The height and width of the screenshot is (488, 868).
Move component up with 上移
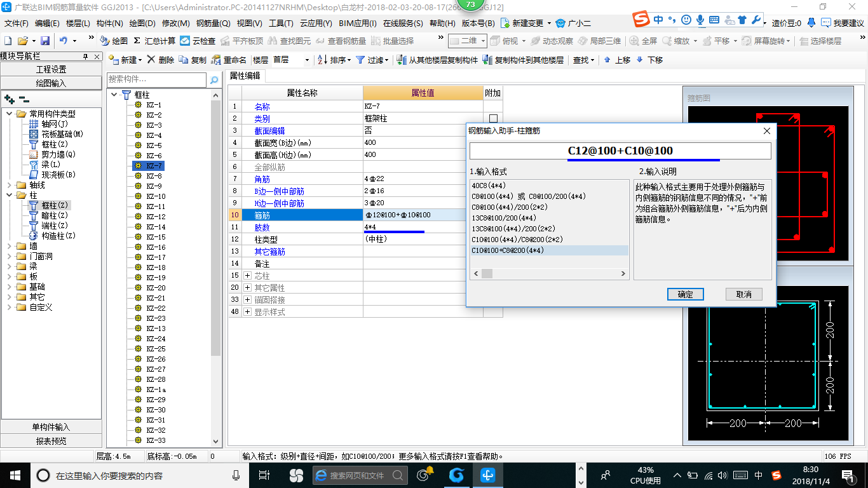616,60
